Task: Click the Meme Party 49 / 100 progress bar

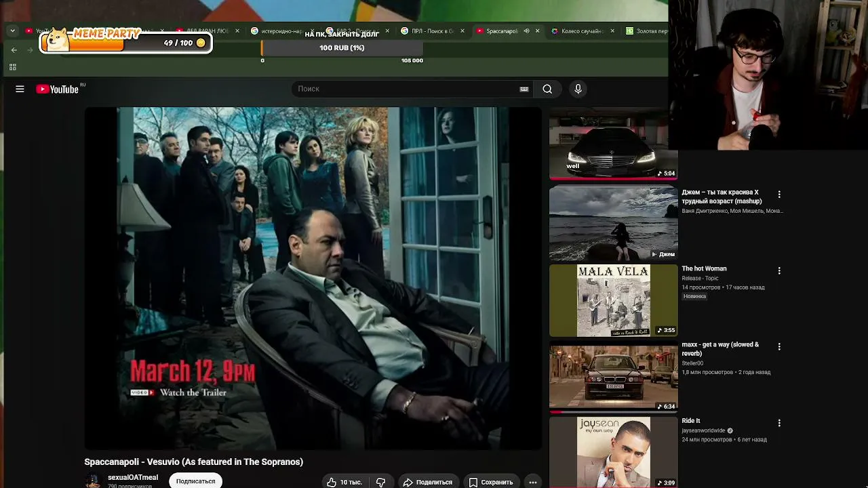Action: [x=125, y=43]
